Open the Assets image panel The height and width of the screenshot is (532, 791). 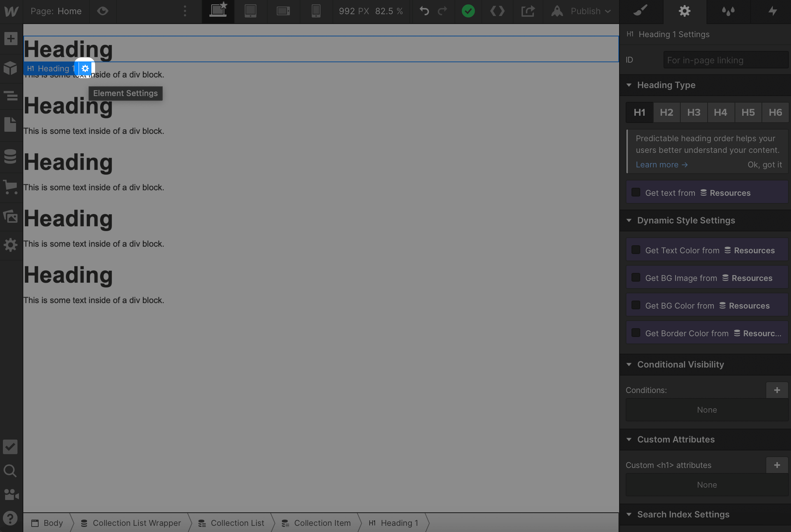[x=11, y=216]
